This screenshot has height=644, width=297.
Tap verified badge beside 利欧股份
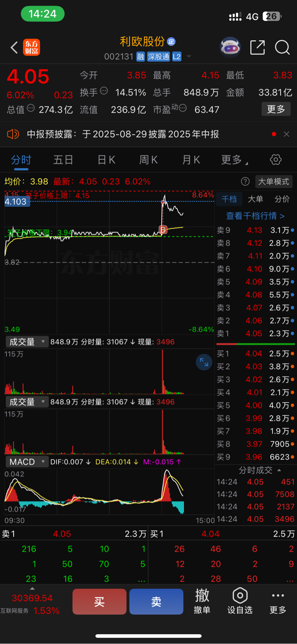click(x=171, y=41)
